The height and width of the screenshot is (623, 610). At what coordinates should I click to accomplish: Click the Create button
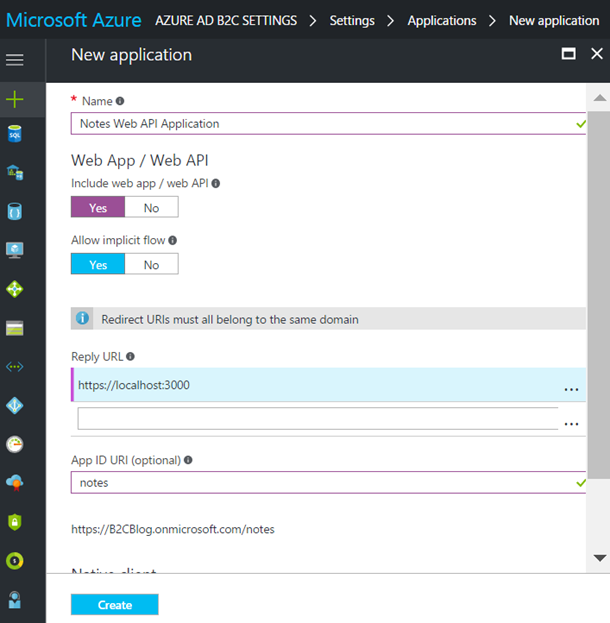click(x=114, y=604)
